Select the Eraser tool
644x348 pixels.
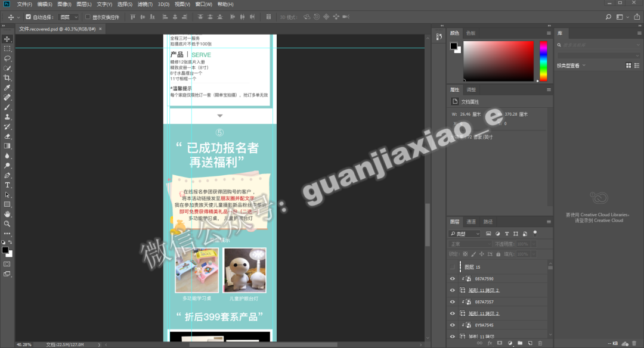pos(7,136)
